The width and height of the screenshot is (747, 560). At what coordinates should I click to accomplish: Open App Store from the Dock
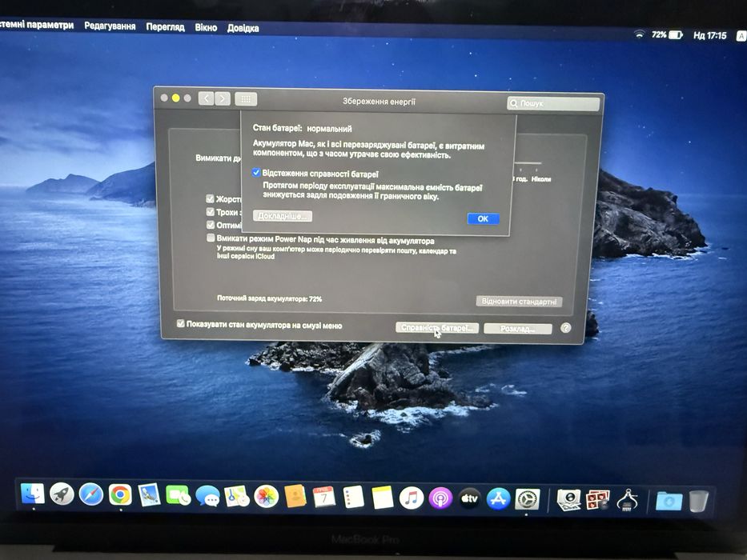point(498,499)
